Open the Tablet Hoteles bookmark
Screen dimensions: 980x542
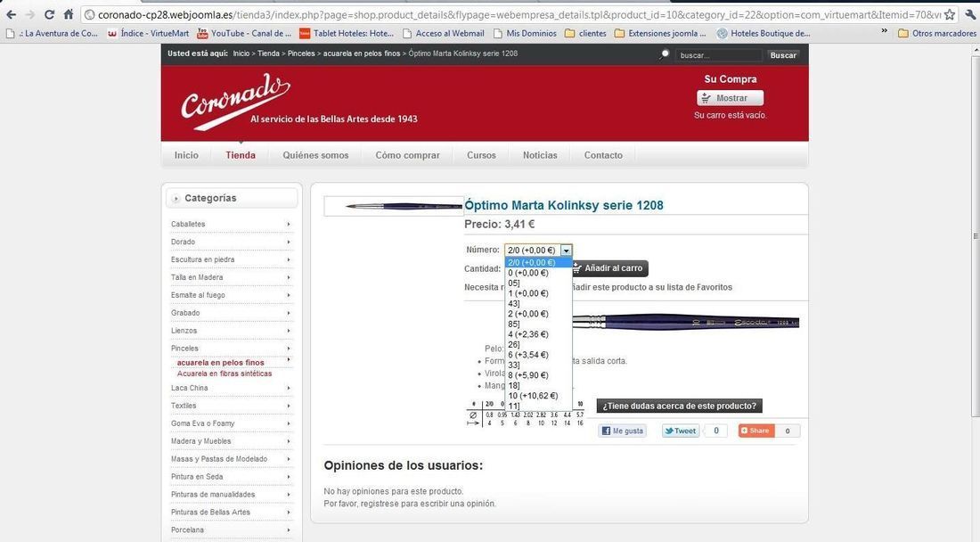coord(347,33)
